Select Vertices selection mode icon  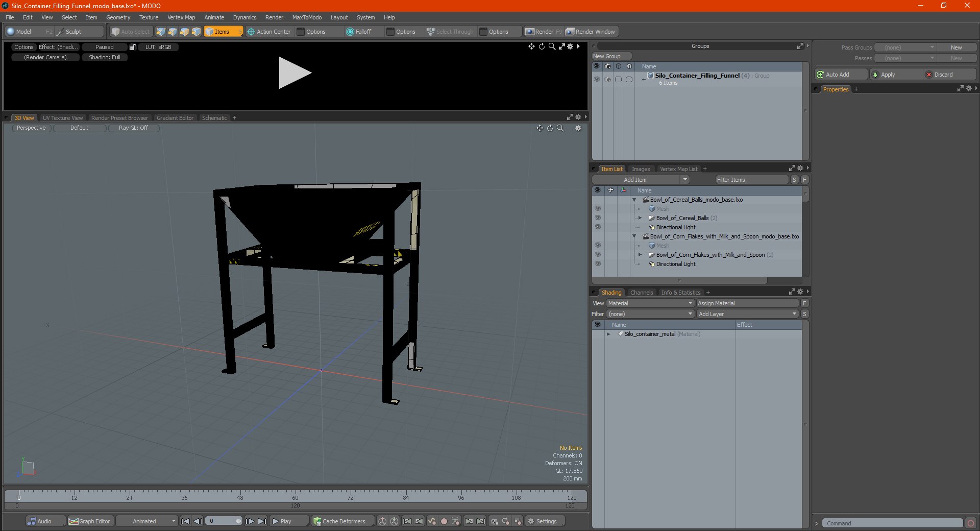tap(161, 32)
